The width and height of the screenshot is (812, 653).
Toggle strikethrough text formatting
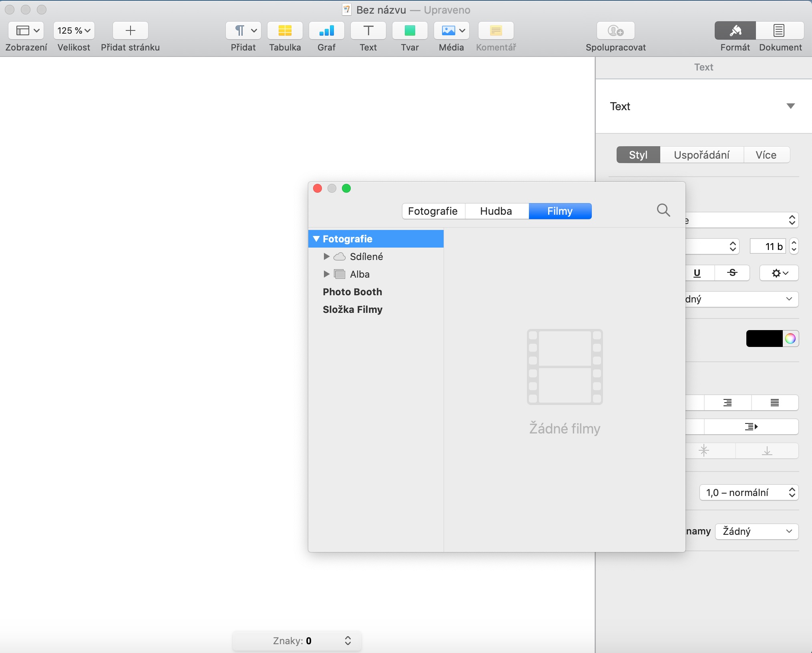(x=732, y=273)
